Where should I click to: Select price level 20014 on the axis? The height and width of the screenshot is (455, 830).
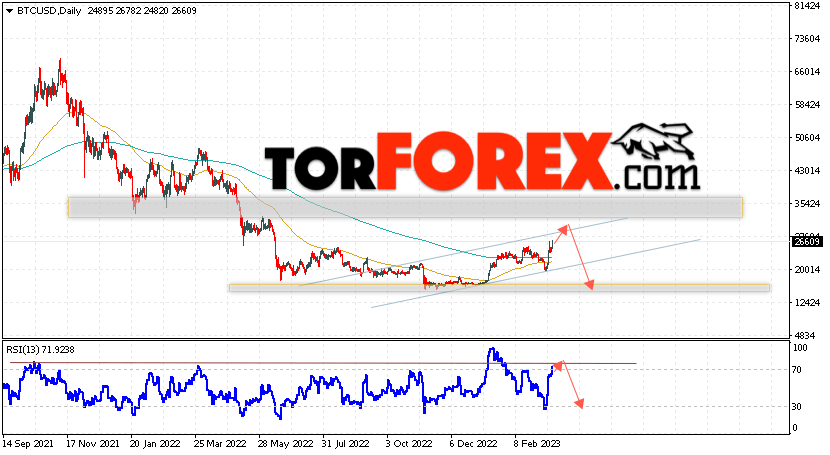tap(807, 269)
